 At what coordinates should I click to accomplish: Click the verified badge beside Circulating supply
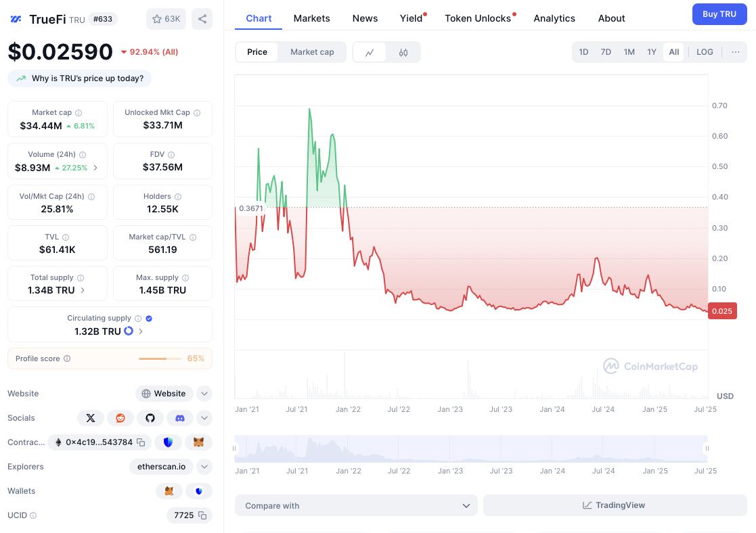[x=149, y=318]
